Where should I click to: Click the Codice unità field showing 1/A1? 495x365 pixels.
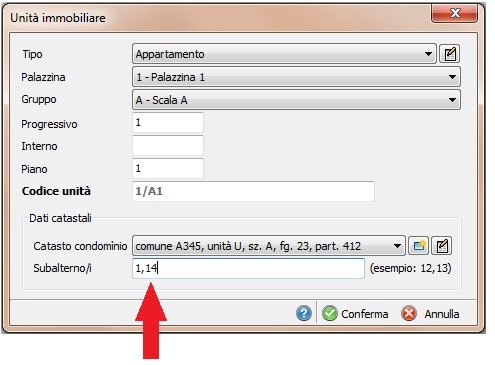pos(253,191)
